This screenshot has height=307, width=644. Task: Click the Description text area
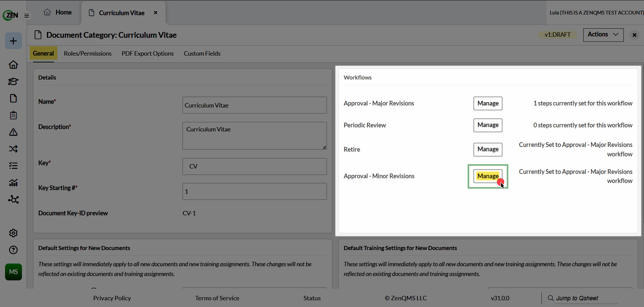coord(254,136)
